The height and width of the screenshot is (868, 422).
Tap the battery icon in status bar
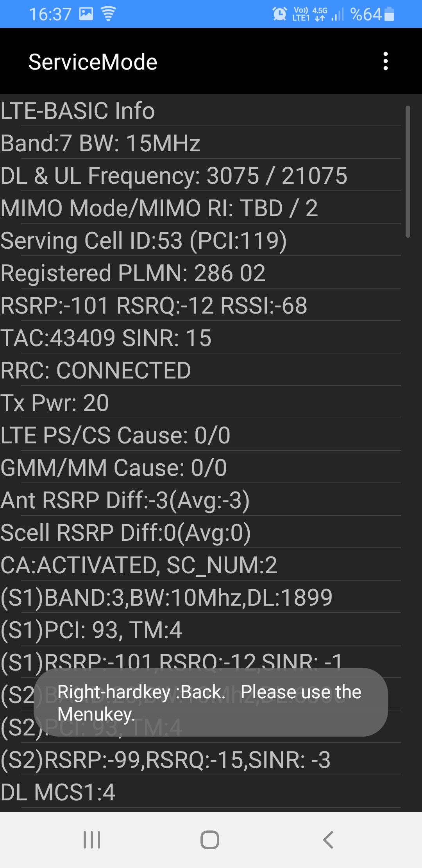pyautogui.click(x=389, y=14)
